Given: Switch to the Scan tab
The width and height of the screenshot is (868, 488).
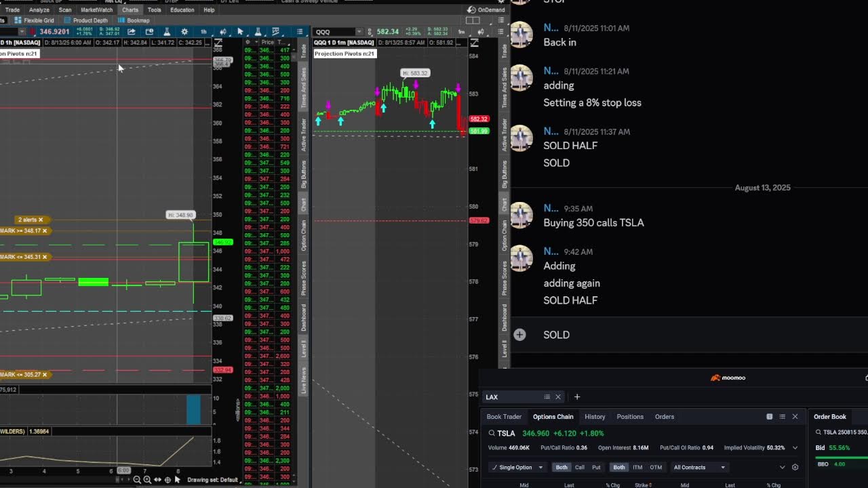Looking at the screenshot, I should 65,10.
